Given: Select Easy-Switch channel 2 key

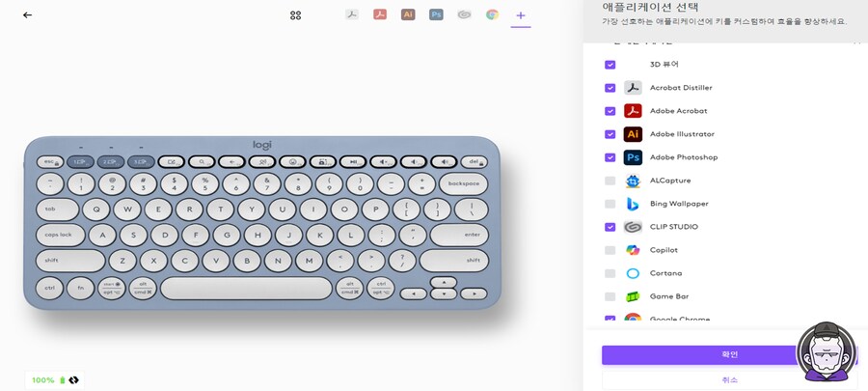Looking at the screenshot, I should click(x=111, y=162).
